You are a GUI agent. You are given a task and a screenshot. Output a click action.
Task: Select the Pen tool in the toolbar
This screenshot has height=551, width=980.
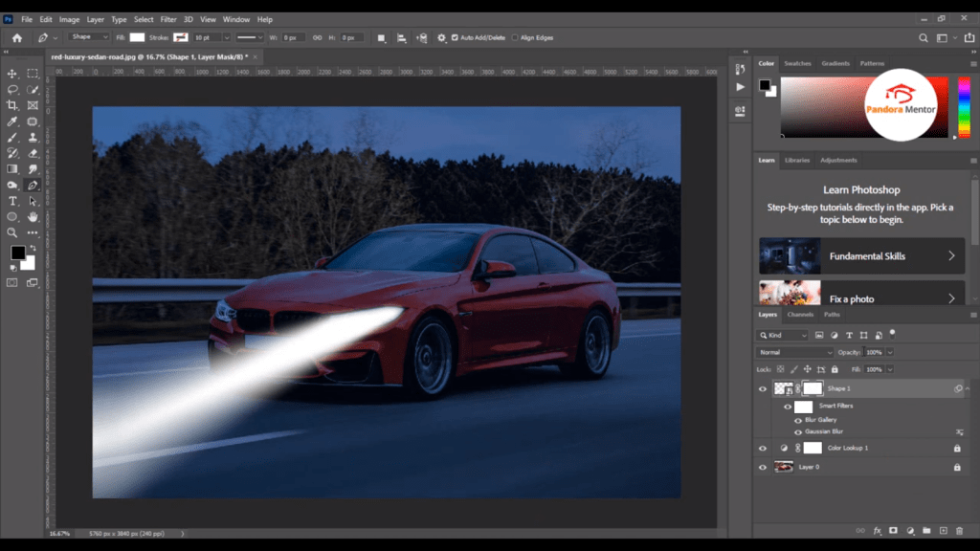[32, 185]
